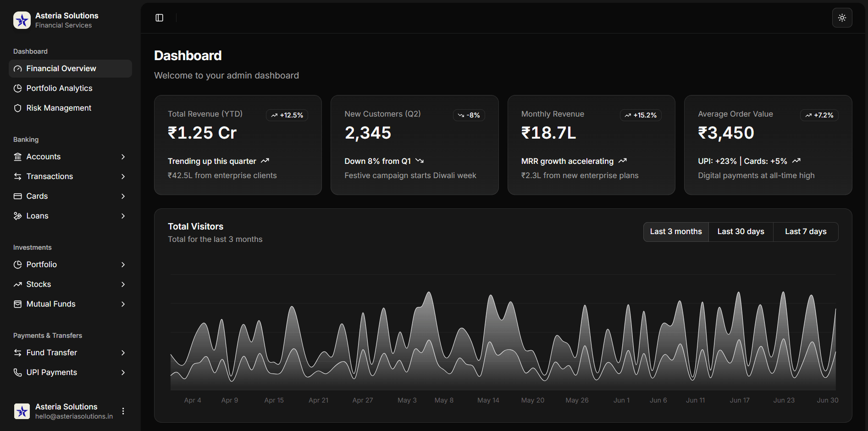Expand the Transactions chevron
Screen dimensions: 868x431
(123, 177)
